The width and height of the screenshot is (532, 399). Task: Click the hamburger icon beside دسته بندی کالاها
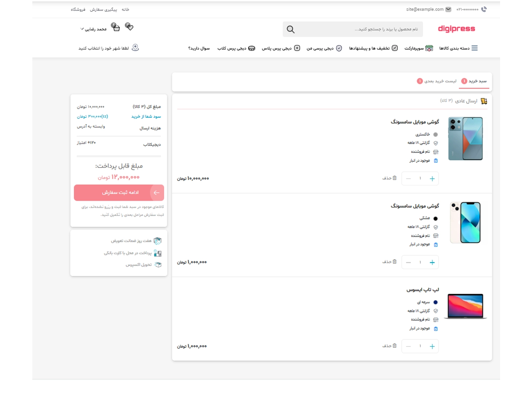point(475,48)
